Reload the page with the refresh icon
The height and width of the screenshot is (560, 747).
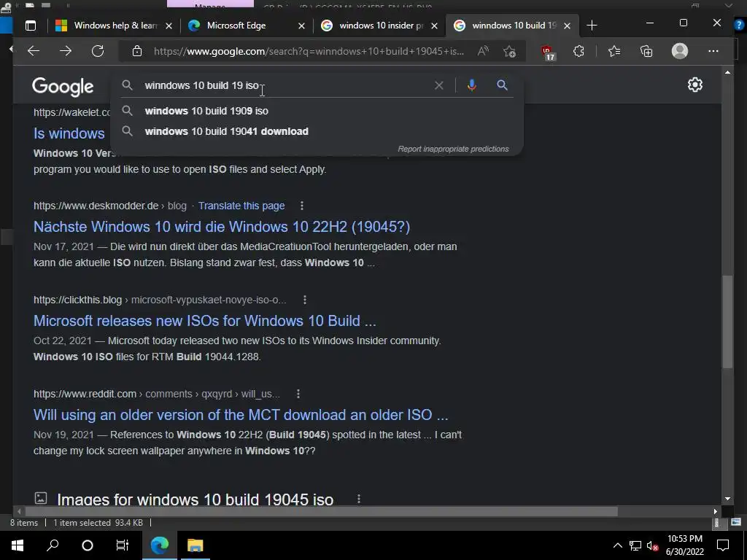click(98, 51)
